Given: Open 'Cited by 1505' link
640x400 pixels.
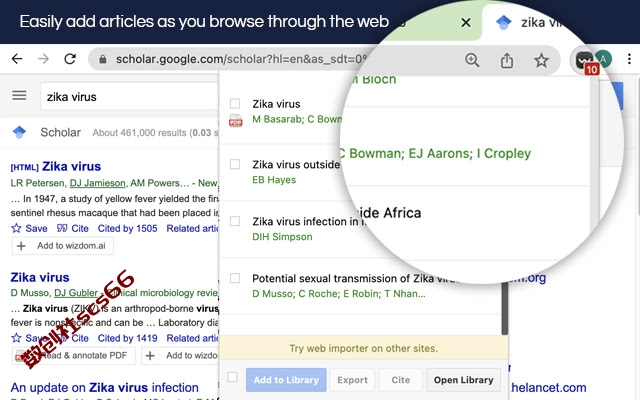Looking at the screenshot, I should [x=127, y=228].
